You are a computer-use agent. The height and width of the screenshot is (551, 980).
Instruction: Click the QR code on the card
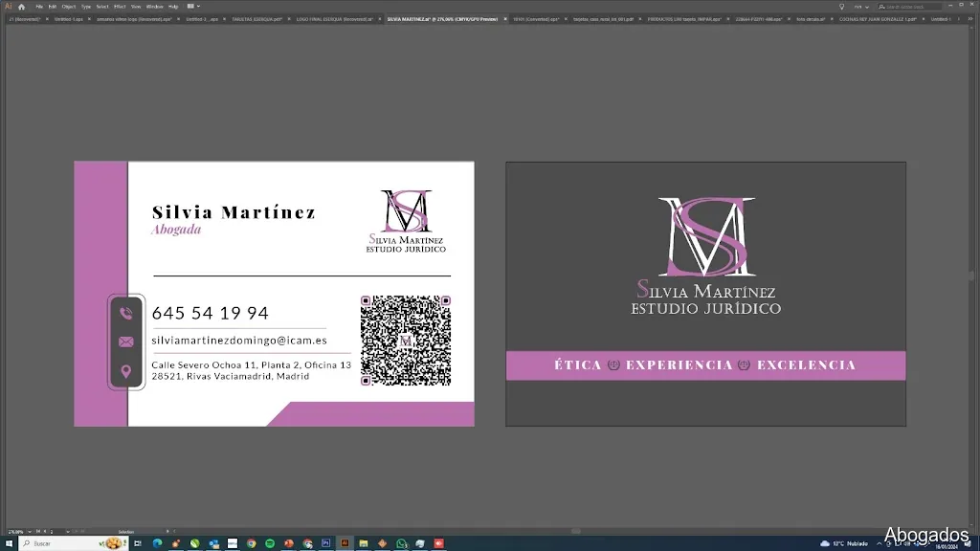(x=405, y=341)
